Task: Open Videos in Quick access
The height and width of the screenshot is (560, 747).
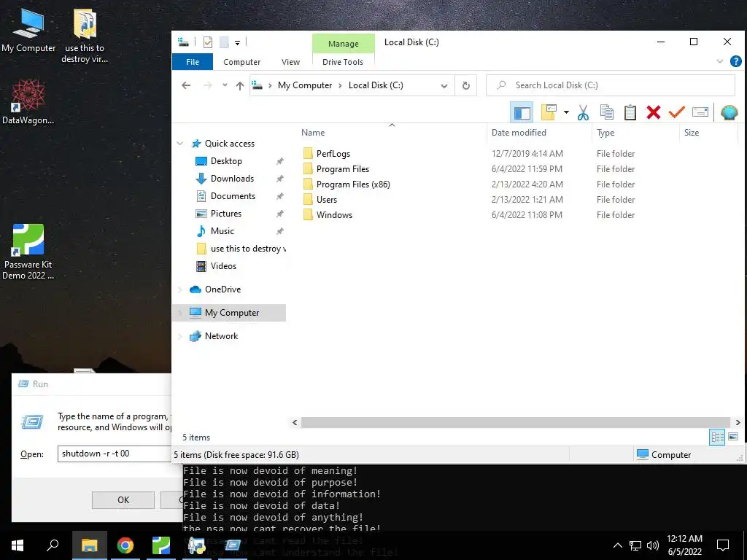Action: pos(223,266)
